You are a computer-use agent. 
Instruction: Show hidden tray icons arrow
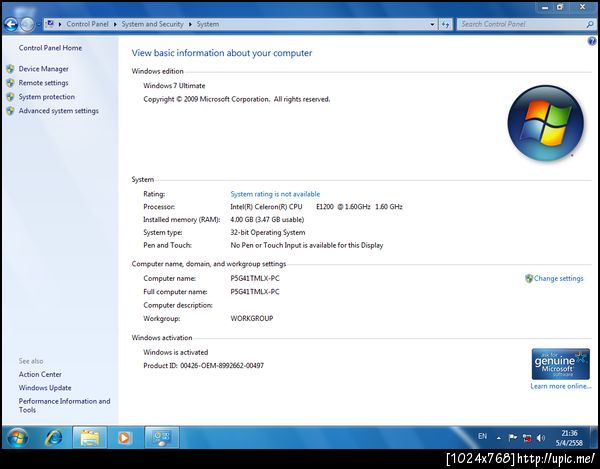[x=499, y=438]
